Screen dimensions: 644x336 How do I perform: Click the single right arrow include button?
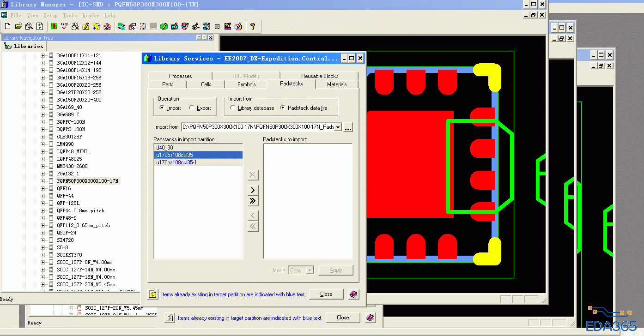(x=253, y=190)
